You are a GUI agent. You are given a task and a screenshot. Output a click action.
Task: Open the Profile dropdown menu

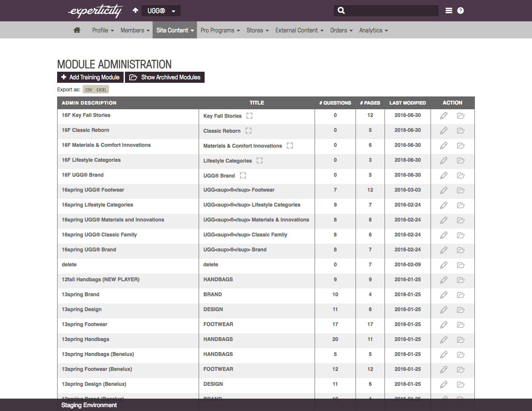click(103, 30)
